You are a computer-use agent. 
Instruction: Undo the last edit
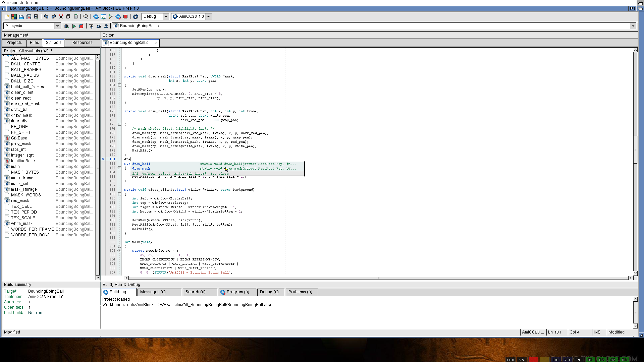pyautogui.click(x=46, y=16)
